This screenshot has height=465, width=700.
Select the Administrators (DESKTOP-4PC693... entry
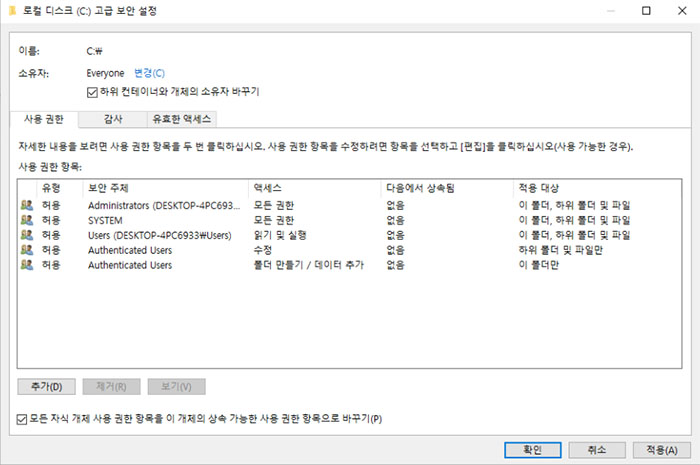point(350,205)
